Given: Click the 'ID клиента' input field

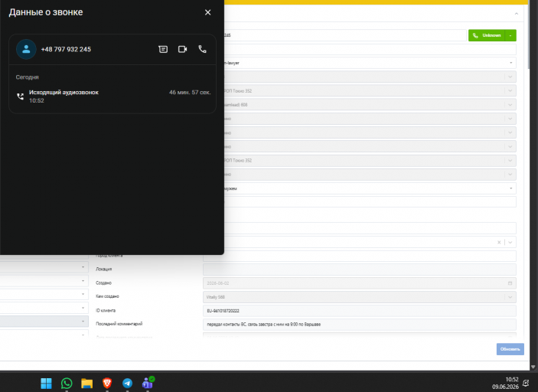Looking at the screenshot, I should pos(359,311).
